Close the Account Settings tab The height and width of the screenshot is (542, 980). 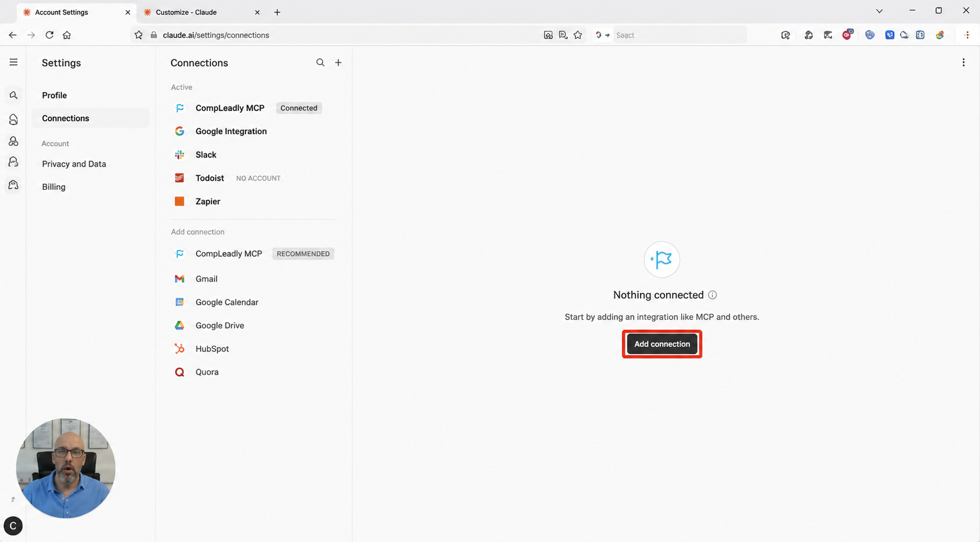coord(128,12)
